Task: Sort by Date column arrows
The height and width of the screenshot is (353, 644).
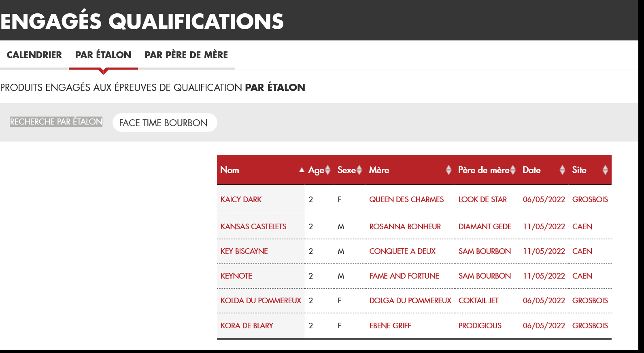Action: [x=562, y=170]
